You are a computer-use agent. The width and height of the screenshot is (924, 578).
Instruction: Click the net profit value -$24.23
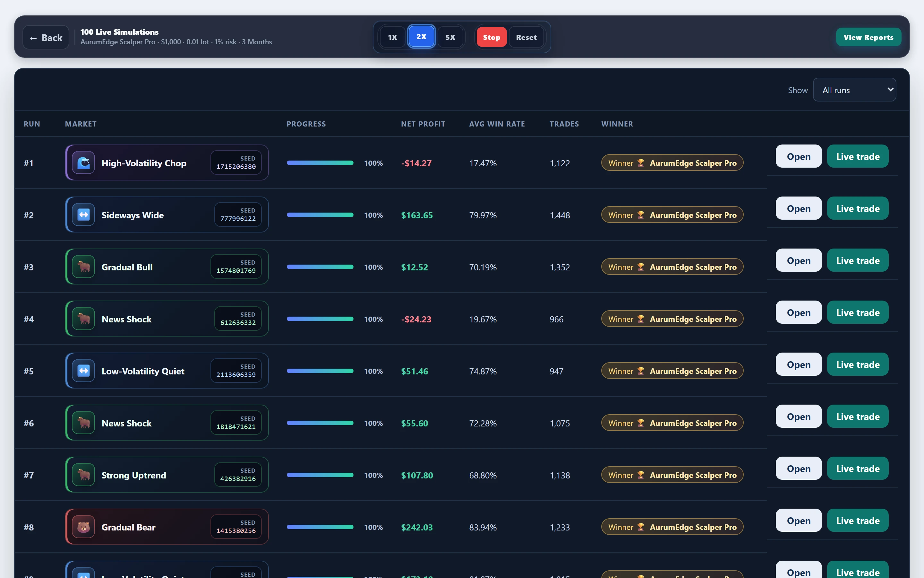coord(416,319)
